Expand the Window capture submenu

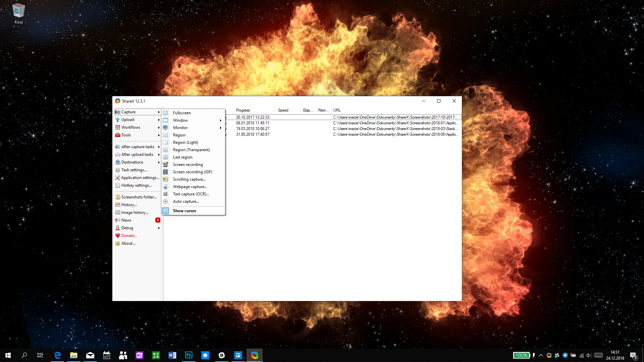coord(193,120)
